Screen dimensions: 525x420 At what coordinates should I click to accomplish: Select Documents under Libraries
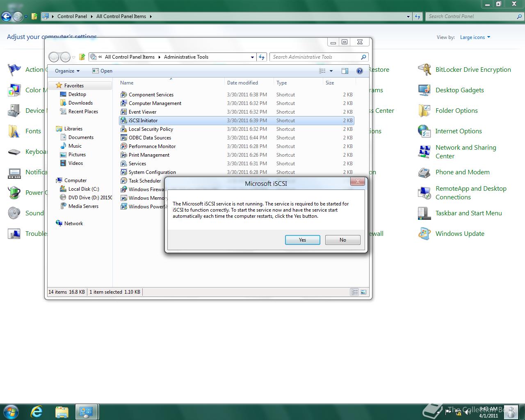pos(81,137)
